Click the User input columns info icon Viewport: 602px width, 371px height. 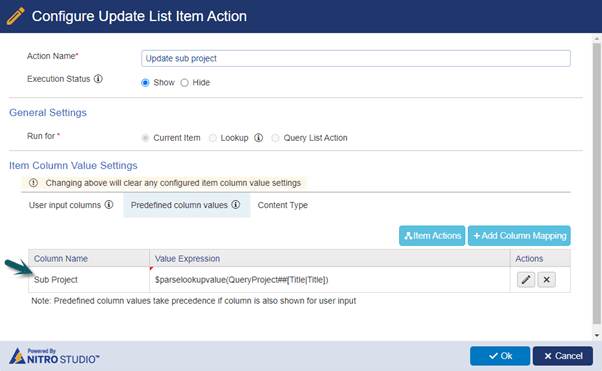pyautogui.click(x=109, y=205)
